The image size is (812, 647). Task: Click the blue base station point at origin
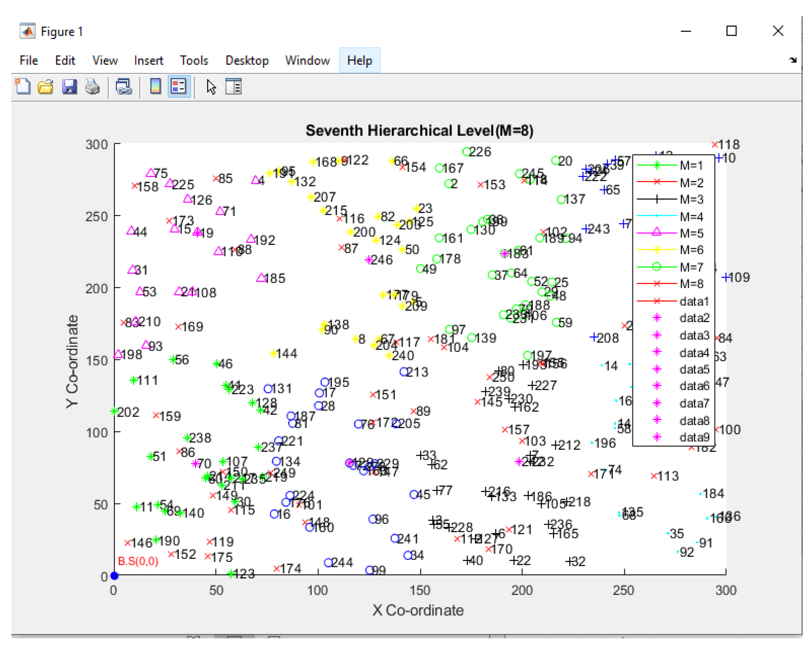coord(115,576)
